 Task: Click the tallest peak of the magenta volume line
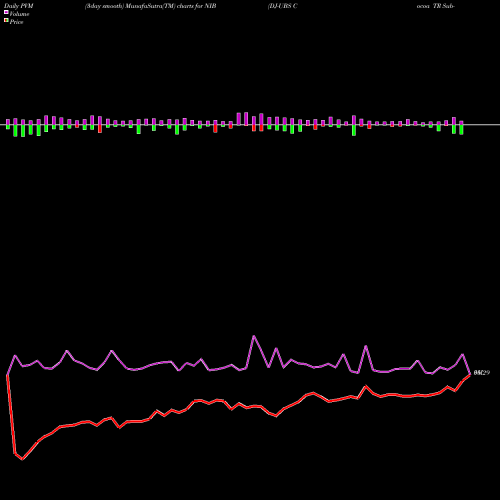254,336
